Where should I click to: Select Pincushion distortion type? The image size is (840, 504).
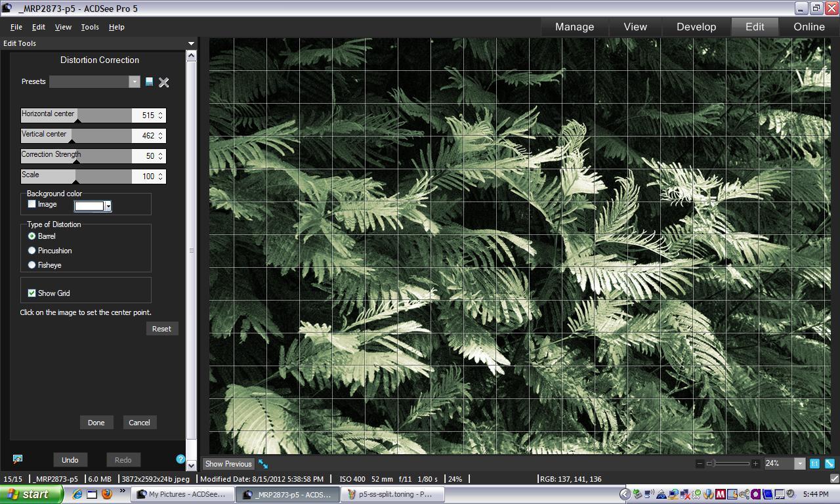click(31, 251)
